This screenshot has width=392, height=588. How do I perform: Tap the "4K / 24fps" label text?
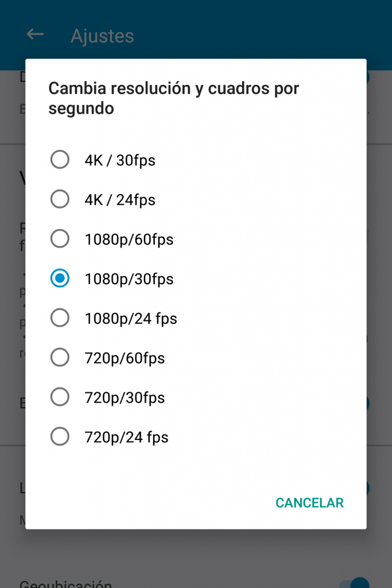[x=120, y=200]
